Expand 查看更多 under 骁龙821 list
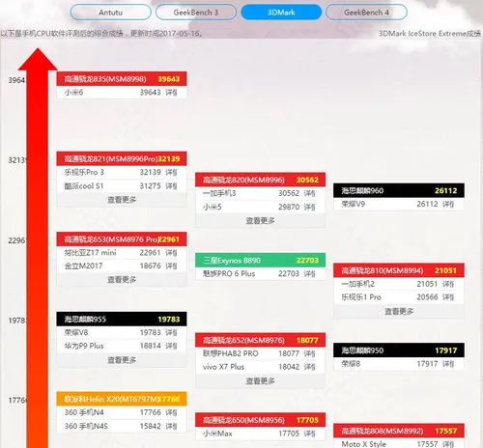This screenshot has width=483, height=448. pyautogui.click(x=122, y=200)
